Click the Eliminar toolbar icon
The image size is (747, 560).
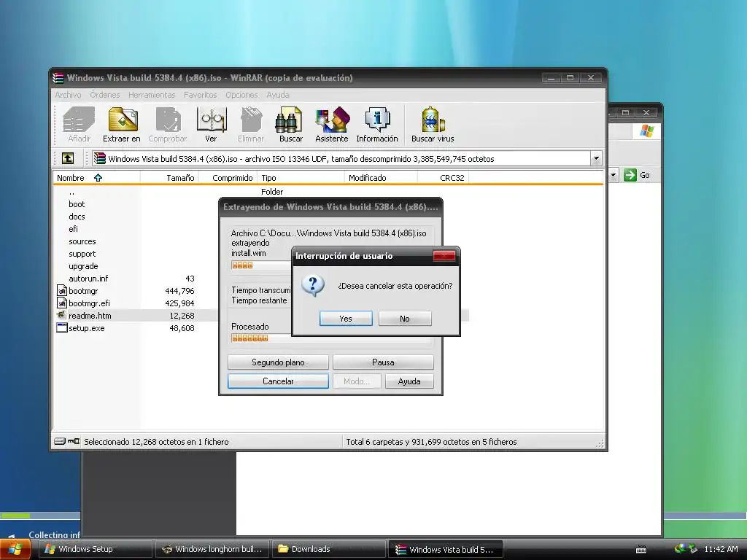(x=251, y=119)
